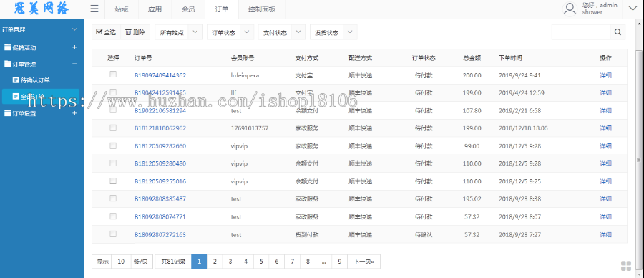
Task: Switch to the 订单 top menu tab
Action: click(x=222, y=9)
